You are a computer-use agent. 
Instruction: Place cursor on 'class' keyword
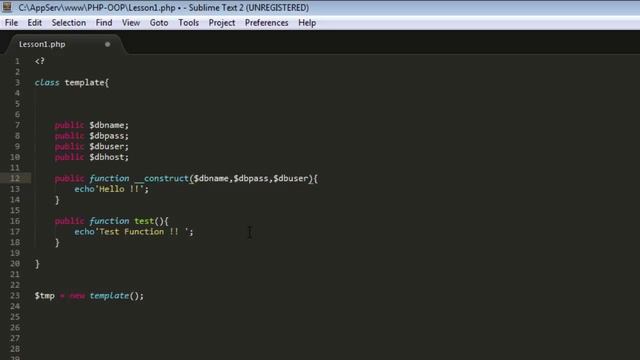tap(47, 82)
